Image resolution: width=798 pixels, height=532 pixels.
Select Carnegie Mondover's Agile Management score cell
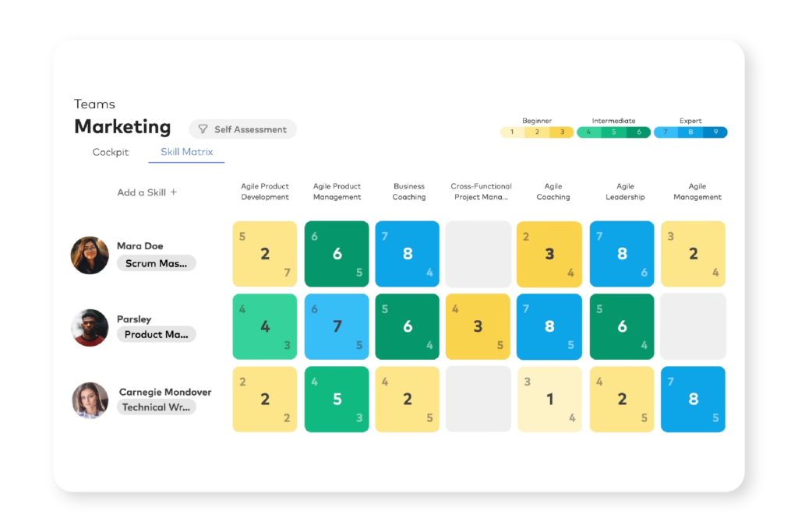pos(694,399)
